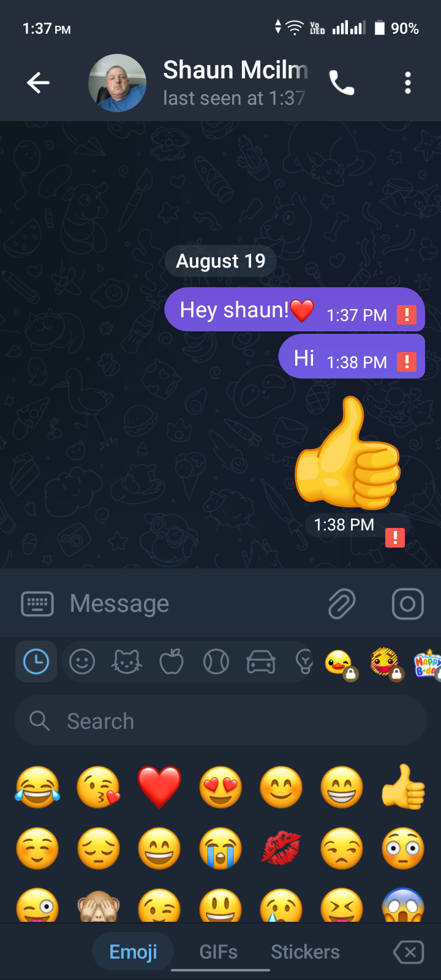Select the Emoji tab
The height and width of the screenshot is (980, 441).
pos(133,952)
